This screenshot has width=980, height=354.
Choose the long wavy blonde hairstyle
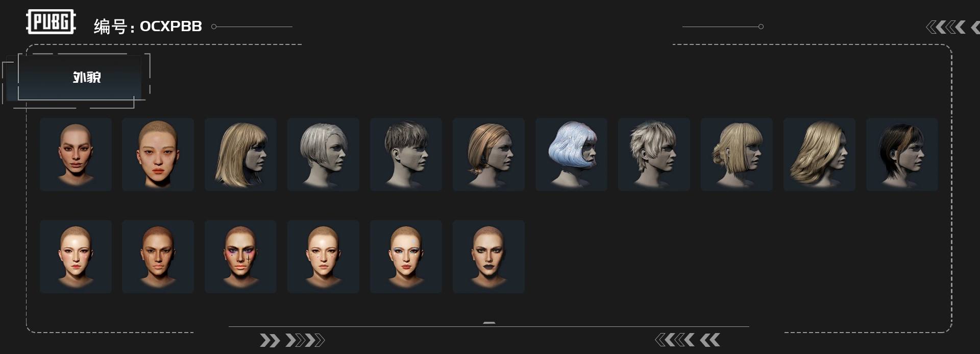pyautogui.click(x=819, y=154)
